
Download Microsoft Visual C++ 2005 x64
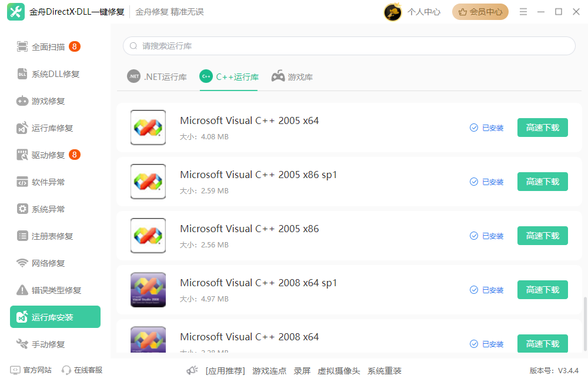tap(542, 128)
